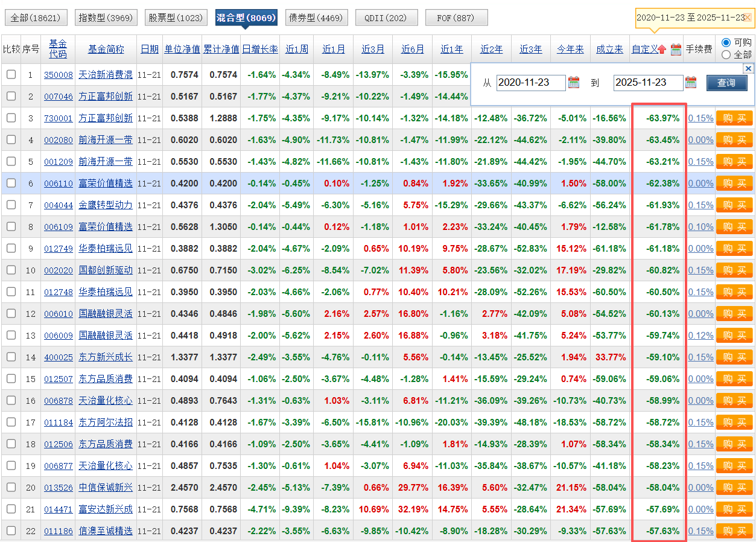Click the red sort arrow beside 自定义
The image size is (756, 542).
coord(662,49)
